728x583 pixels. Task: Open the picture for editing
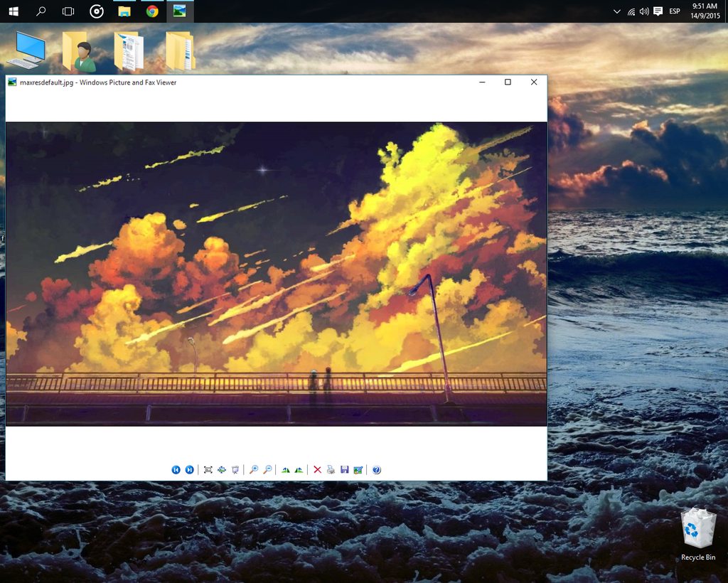point(358,470)
